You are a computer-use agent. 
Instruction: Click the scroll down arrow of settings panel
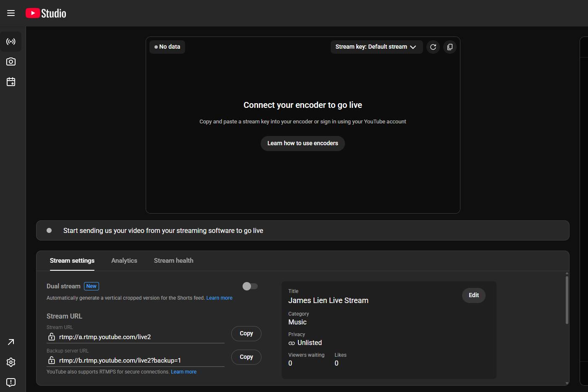(567, 383)
